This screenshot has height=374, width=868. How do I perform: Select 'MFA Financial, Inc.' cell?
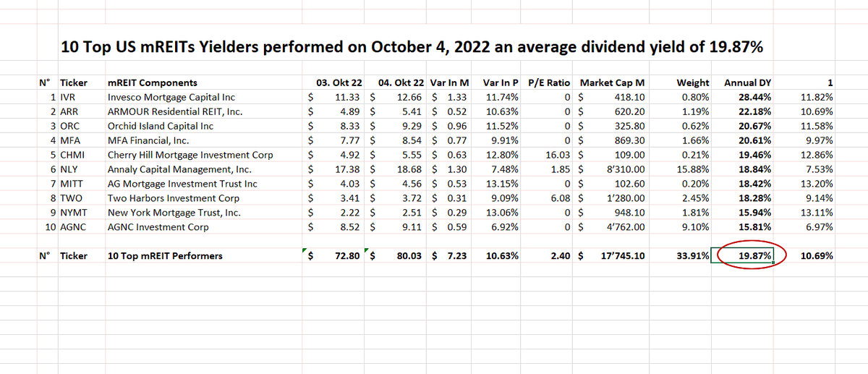tap(148, 140)
